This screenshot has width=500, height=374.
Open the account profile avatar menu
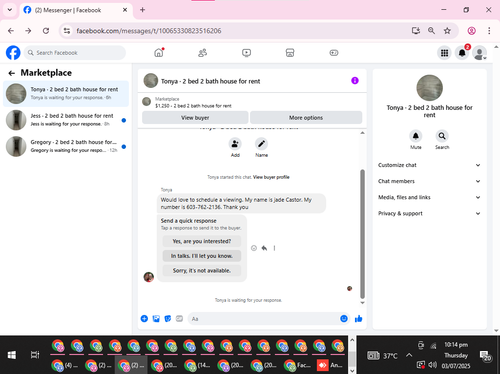(480, 53)
